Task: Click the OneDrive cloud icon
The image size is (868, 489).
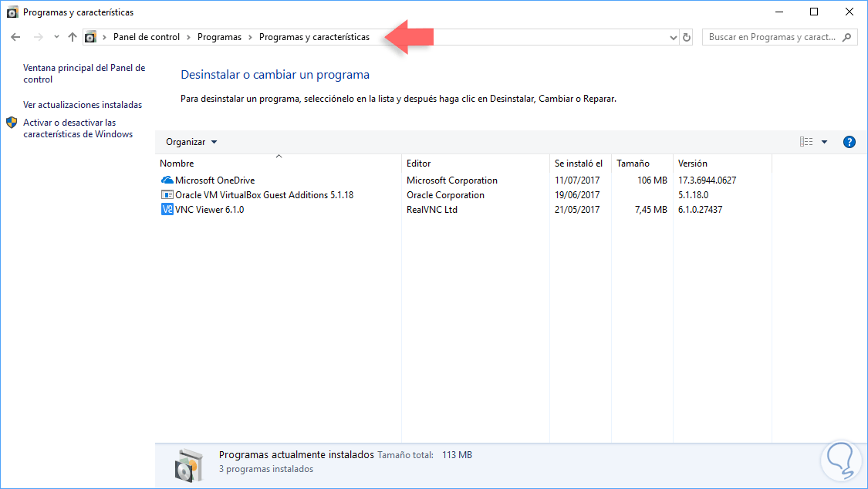Action: [167, 180]
